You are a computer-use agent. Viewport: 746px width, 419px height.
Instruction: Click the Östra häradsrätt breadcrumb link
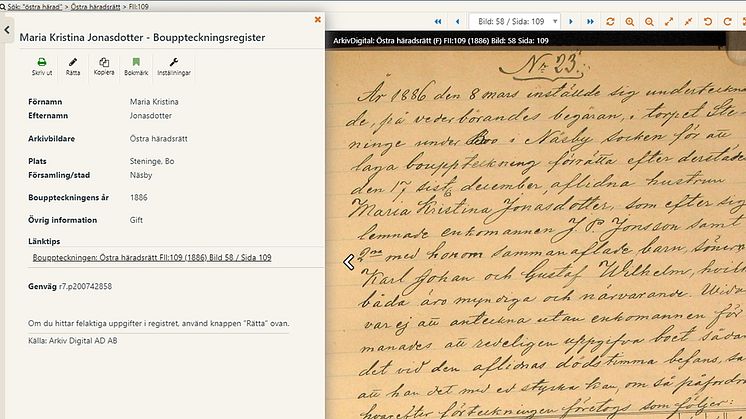click(x=95, y=7)
